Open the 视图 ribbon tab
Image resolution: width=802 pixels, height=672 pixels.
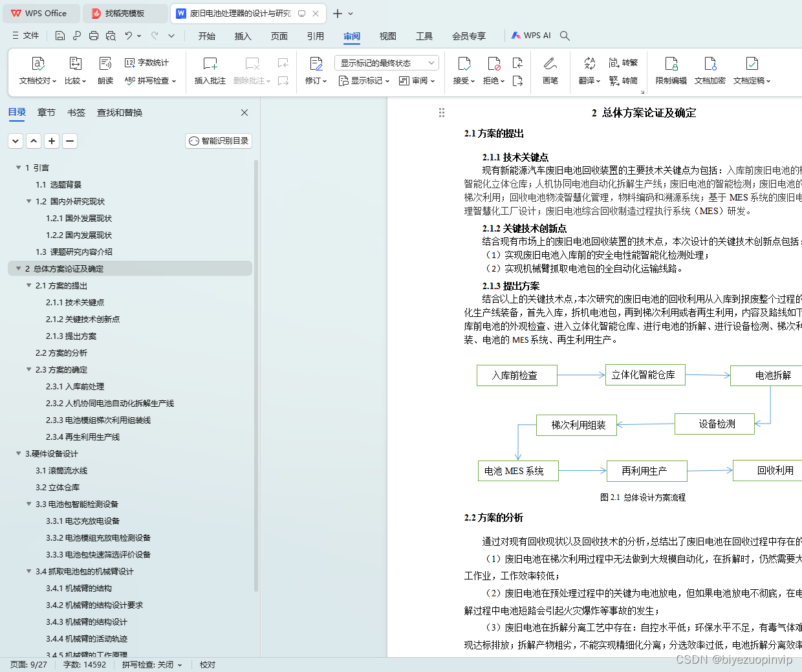[388, 36]
